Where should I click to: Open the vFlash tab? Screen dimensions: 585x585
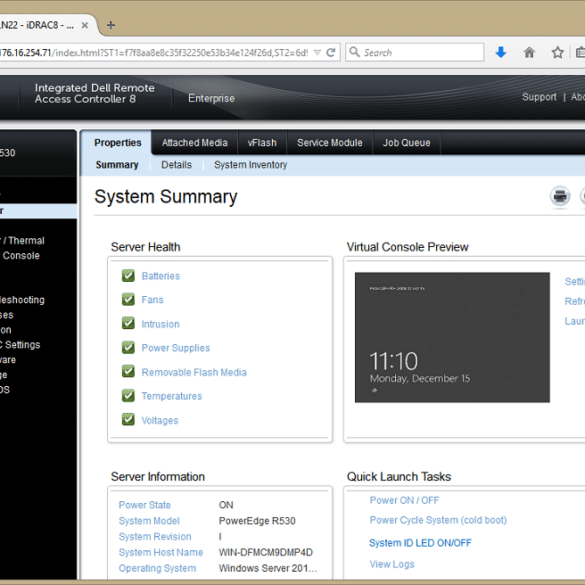point(262,143)
